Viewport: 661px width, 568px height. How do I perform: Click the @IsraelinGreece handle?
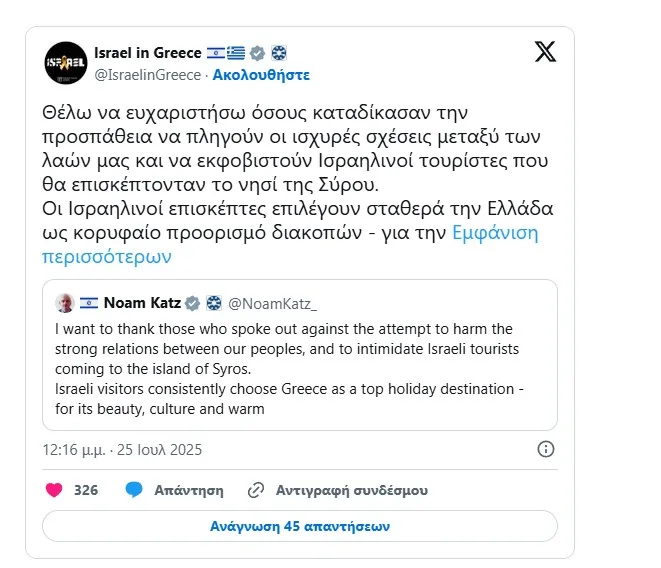click(147, 74)
